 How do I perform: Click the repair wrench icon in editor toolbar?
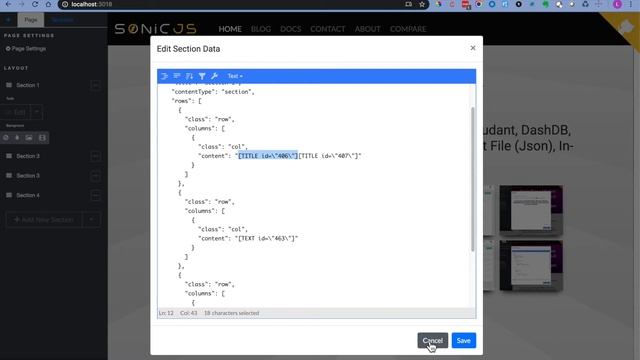click(x=214, y=76)
